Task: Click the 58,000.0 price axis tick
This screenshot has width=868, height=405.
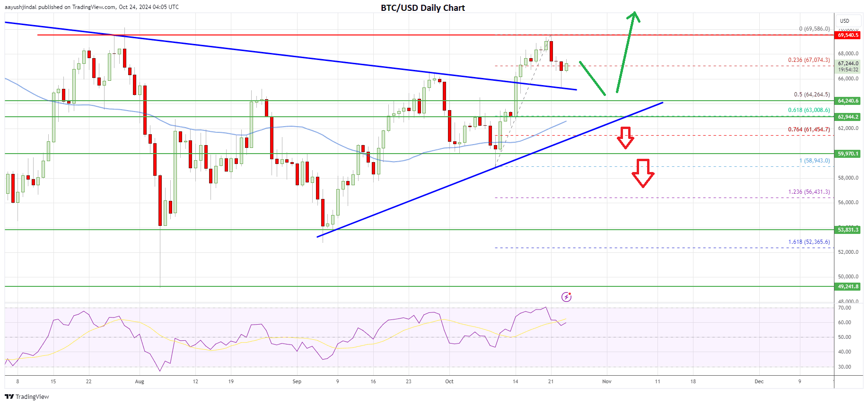Action: click(848, 178)
